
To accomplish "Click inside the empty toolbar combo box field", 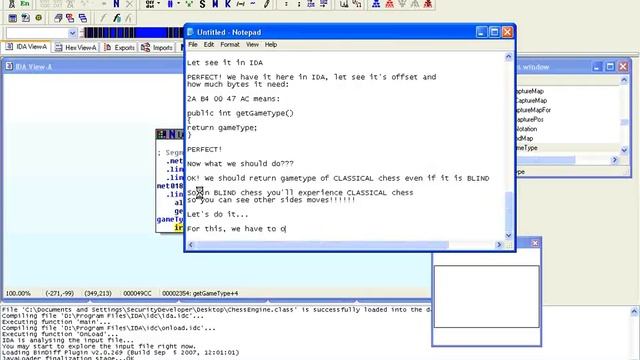I will point(37,33).
